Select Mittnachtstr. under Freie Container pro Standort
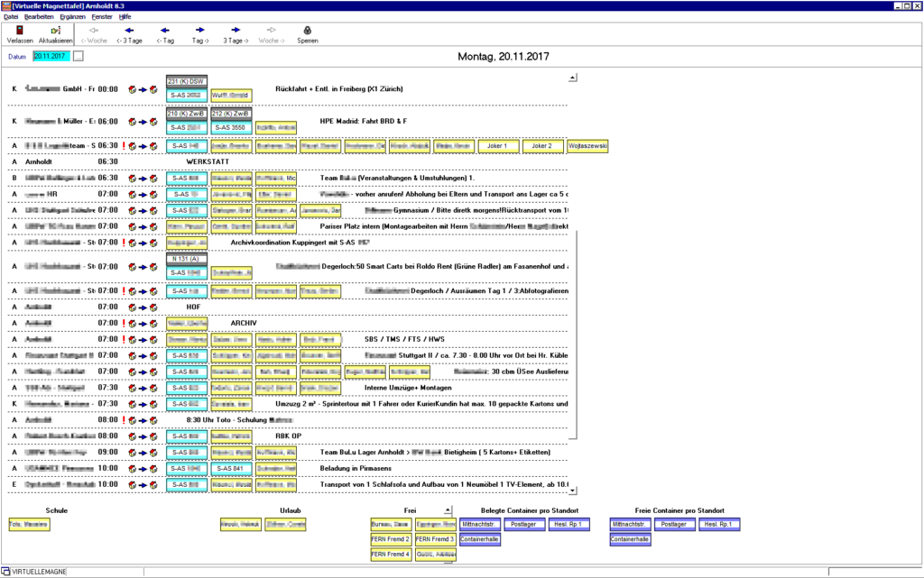Screen dimensions: 924x578 631,525
